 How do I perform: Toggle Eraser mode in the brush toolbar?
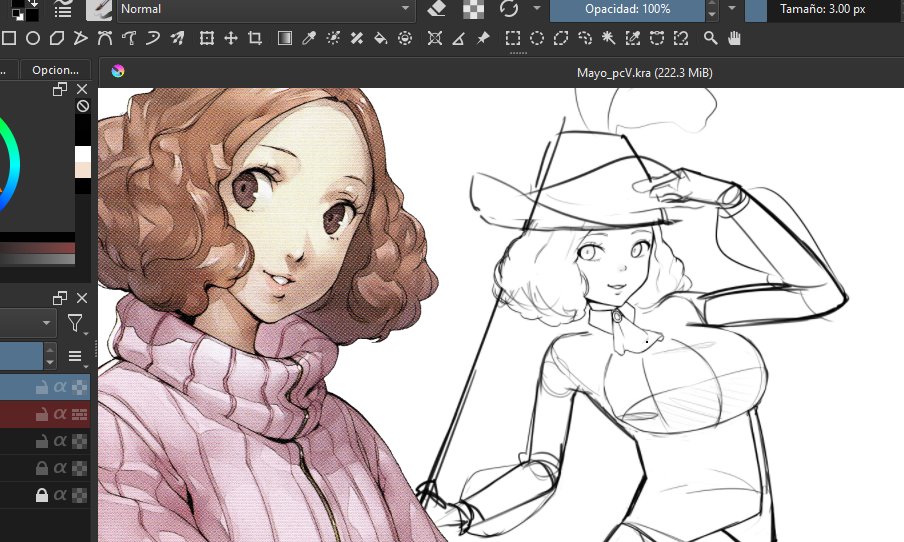tap(437, 9)
